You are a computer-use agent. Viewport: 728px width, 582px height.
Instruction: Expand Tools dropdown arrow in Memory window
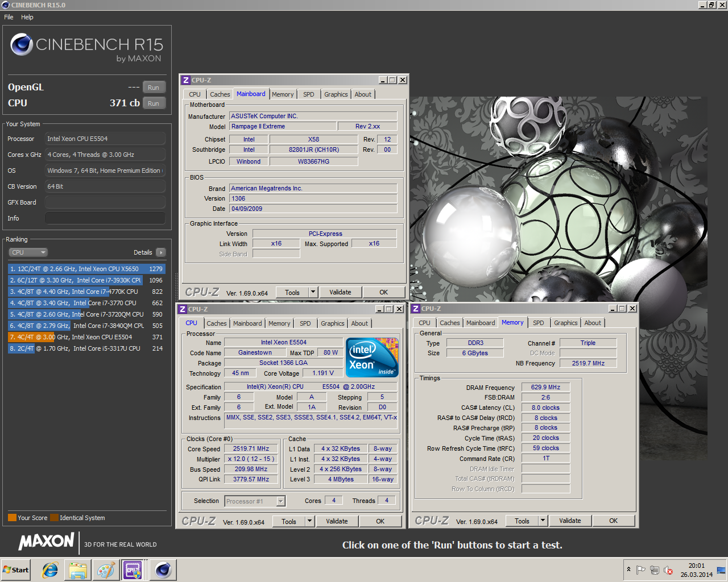(543, 521)
